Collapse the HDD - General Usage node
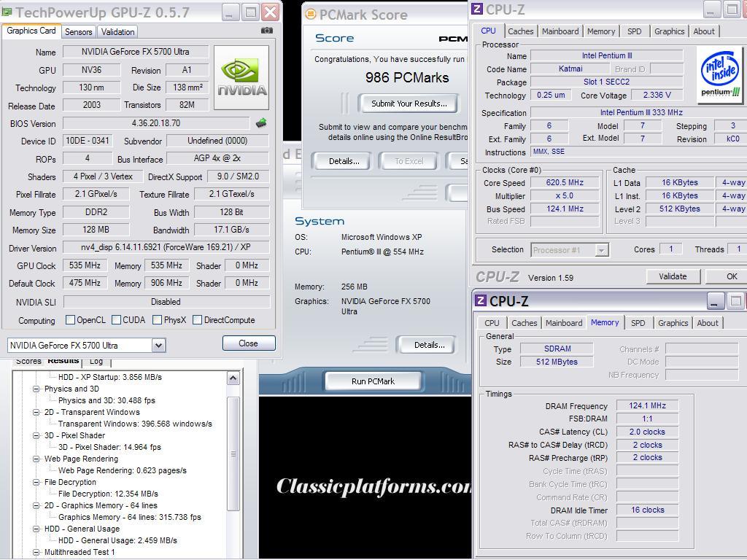The image size is (747, 560). (x=36, y=529)
